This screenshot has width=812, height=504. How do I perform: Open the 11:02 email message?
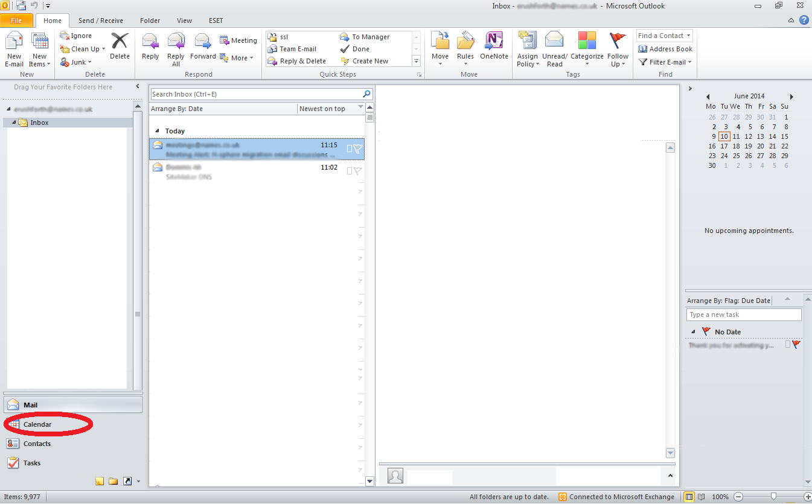(257, 171)
